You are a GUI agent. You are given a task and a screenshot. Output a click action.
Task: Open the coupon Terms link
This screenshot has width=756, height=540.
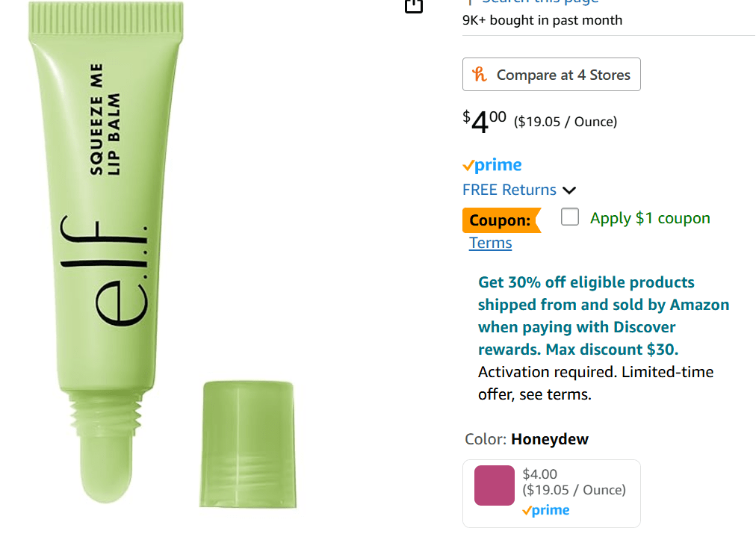490,243
